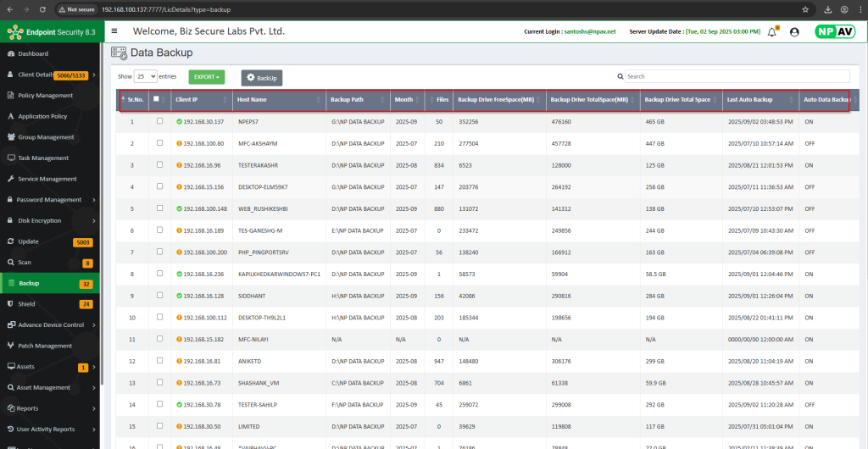Bookmark this page with star icon
This screenshot has width=868, height=449.
pyautogui.click(x=804, y=8)
